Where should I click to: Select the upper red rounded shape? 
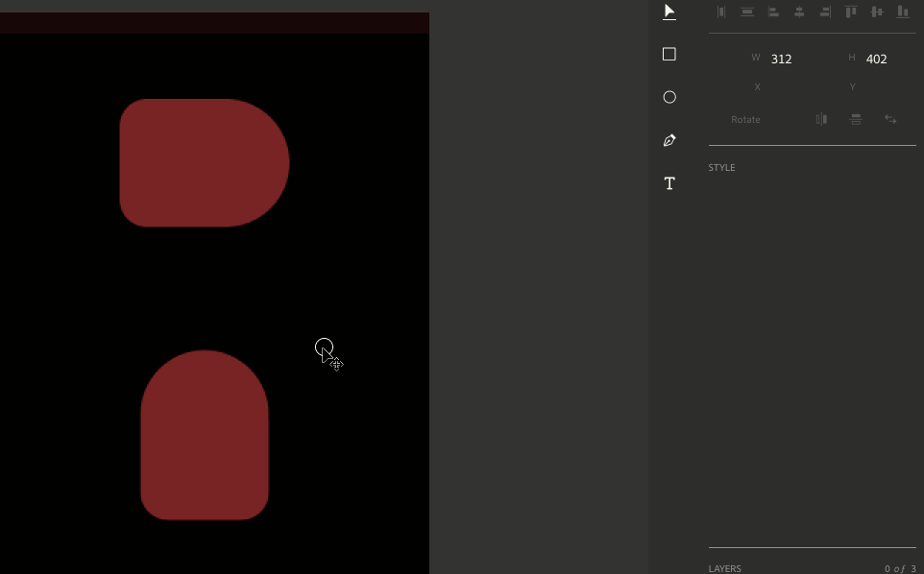coord(203,163)
